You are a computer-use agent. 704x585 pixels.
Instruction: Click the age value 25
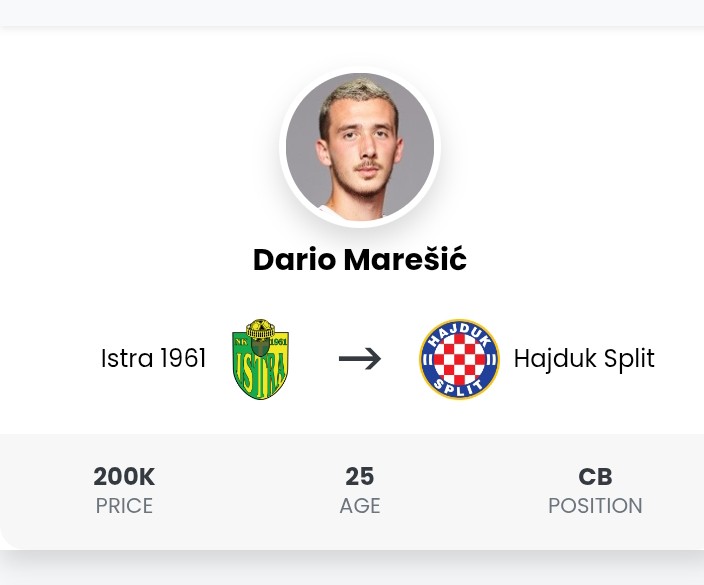[360, 476]
